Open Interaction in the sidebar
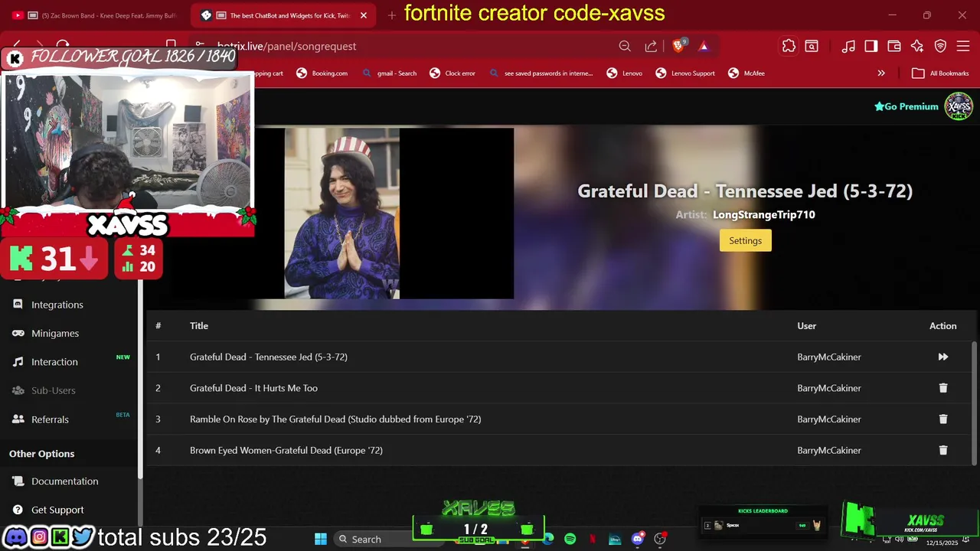 tap(54, 362)
